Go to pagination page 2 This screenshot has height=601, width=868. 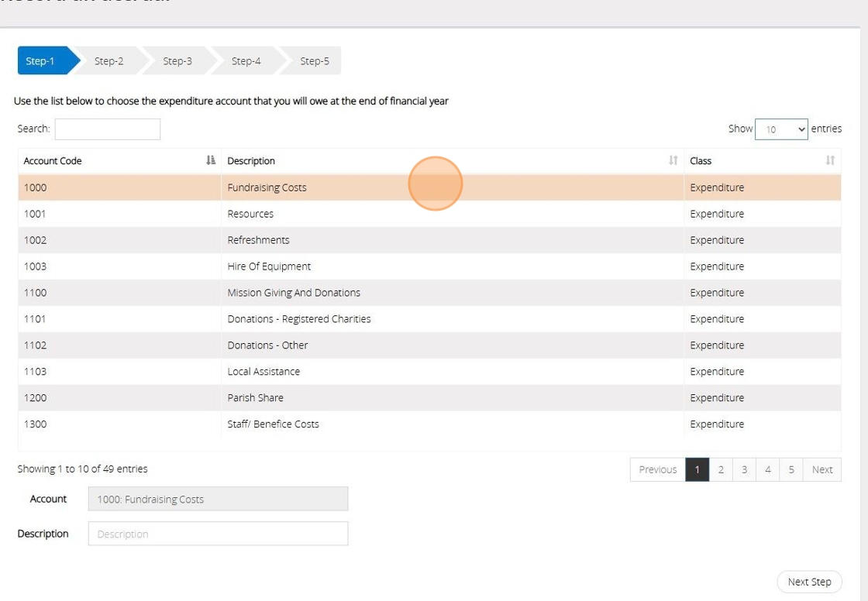coord(721,469)
